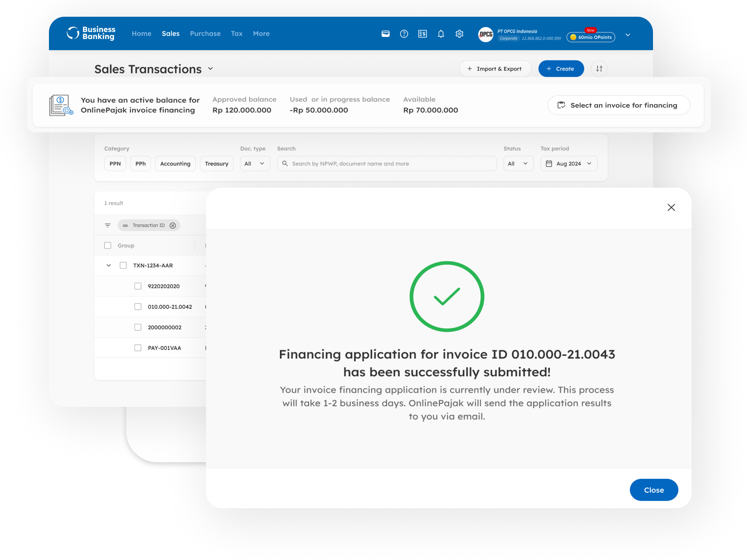Image resolution: width=747 pixels, height=560 pixels.
Task: Select the PPh category chip
Action: 140,163
